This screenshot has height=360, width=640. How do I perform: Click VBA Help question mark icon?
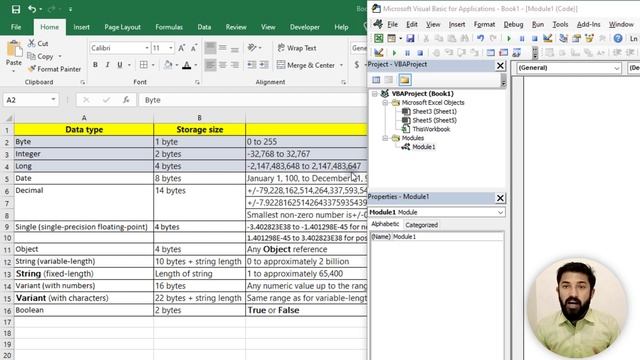618,38
